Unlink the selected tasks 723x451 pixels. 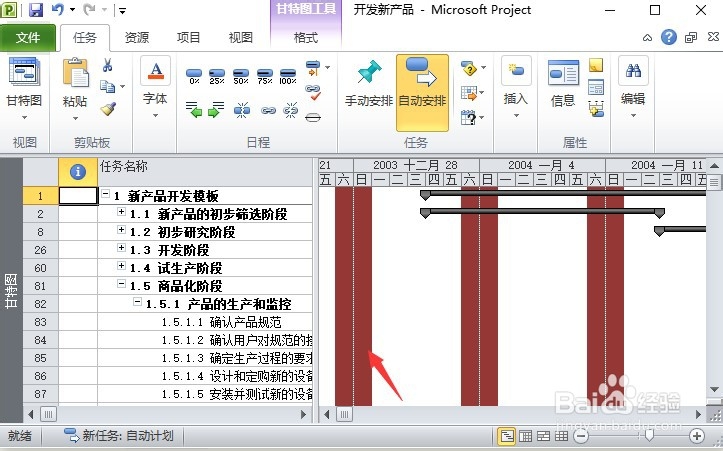(x=290, y=110)
